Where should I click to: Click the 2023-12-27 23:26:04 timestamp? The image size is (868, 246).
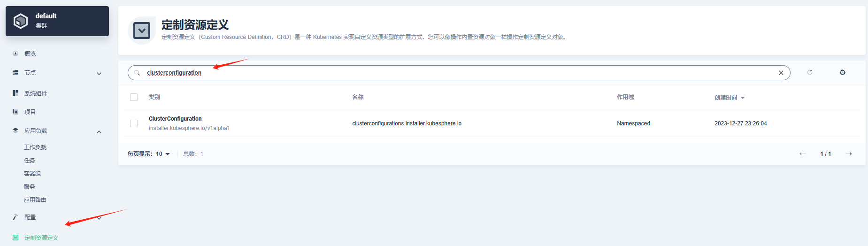pyautogui.click(x=741, y=123)
